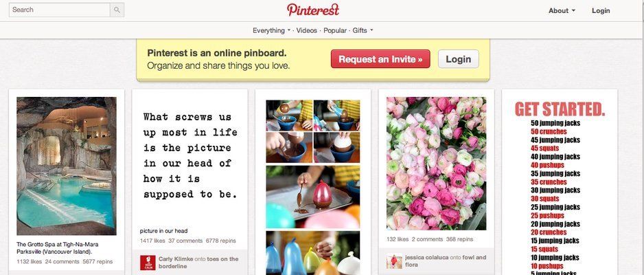
Task: Open jessica colaluca's avatar thumbnail
Action: [x=394, y=261]
